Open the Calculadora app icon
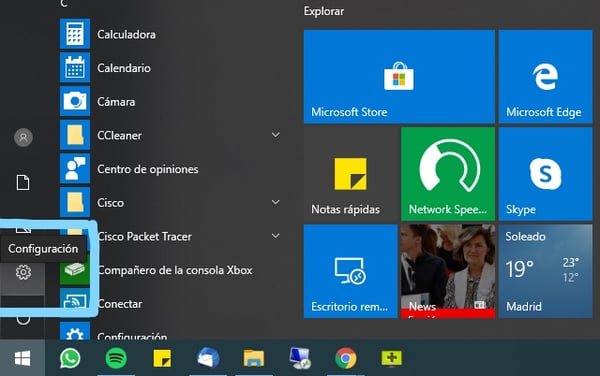This screenshot has height=376, width=600. coord(75,34)
